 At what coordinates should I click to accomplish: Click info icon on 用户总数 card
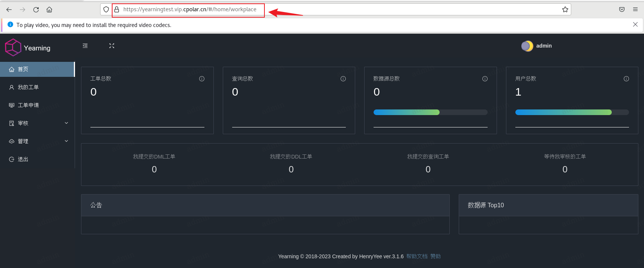[x=626, y=79]
